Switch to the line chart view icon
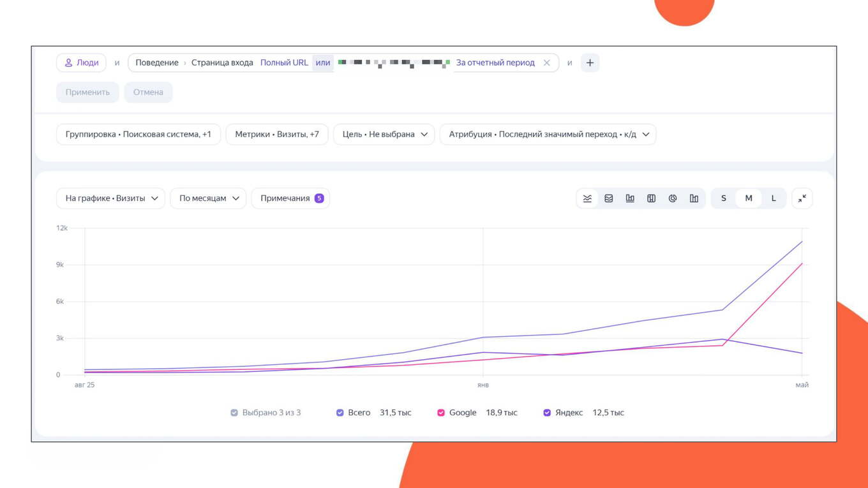The image size is (868, 488). coord(587,198)
